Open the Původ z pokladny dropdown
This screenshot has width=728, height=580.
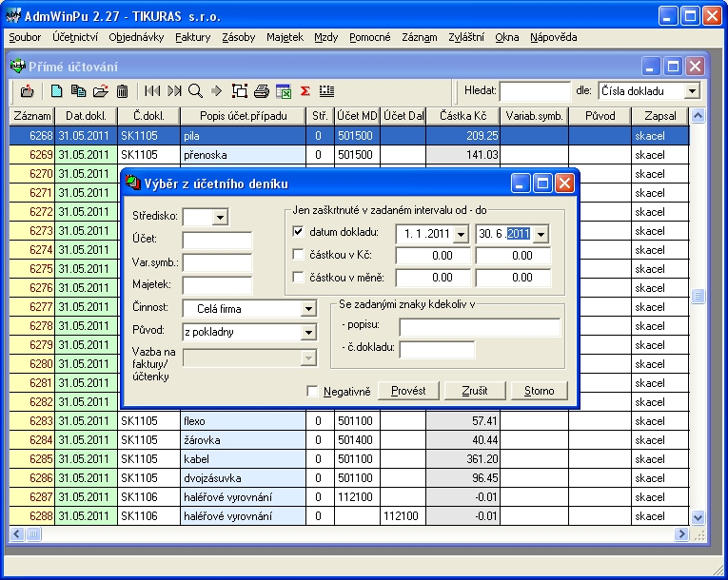click(308, 332)
